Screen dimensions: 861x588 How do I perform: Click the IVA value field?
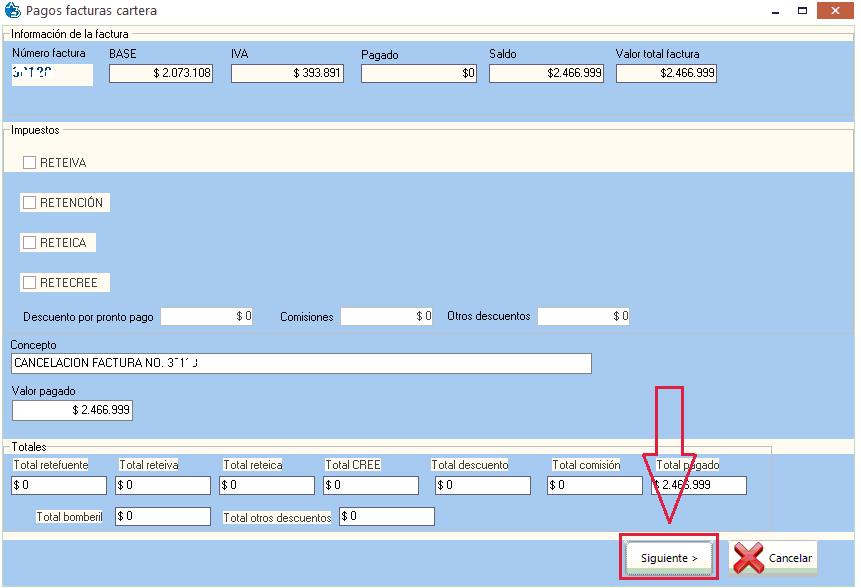pos(287,74)
